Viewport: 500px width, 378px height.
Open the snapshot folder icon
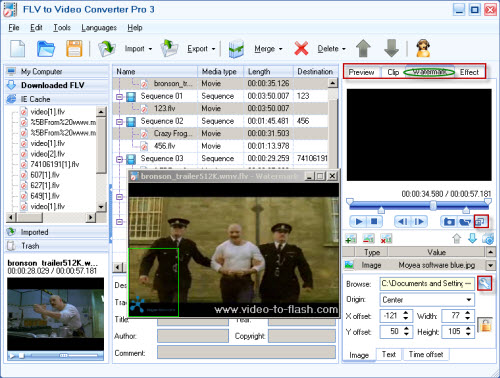(x=464, y=222)
